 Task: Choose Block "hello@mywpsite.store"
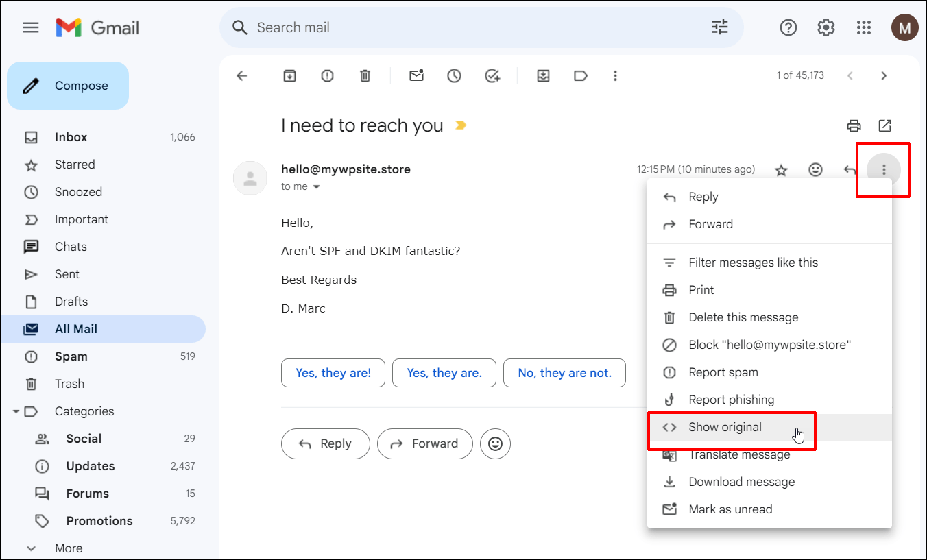769,345
